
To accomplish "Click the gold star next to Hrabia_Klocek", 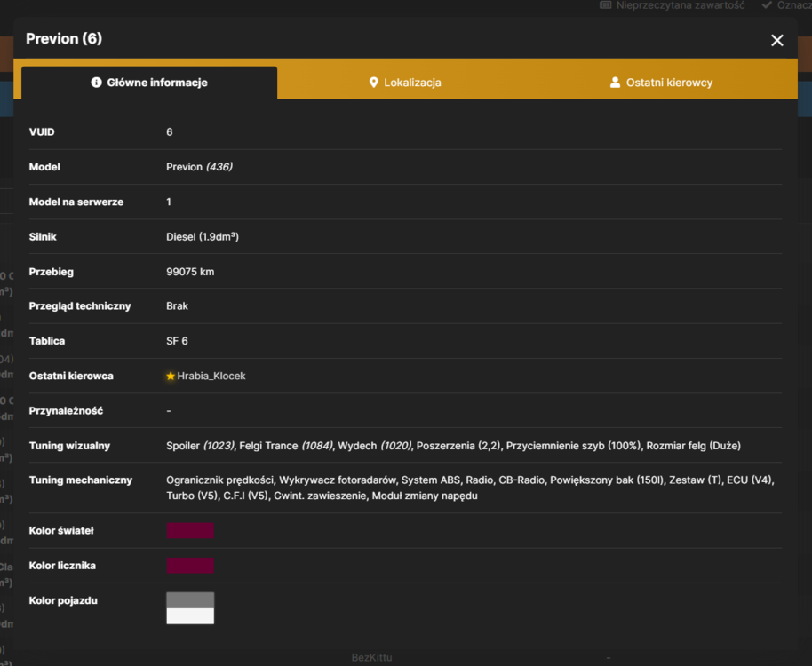I will tap(171, 377).
